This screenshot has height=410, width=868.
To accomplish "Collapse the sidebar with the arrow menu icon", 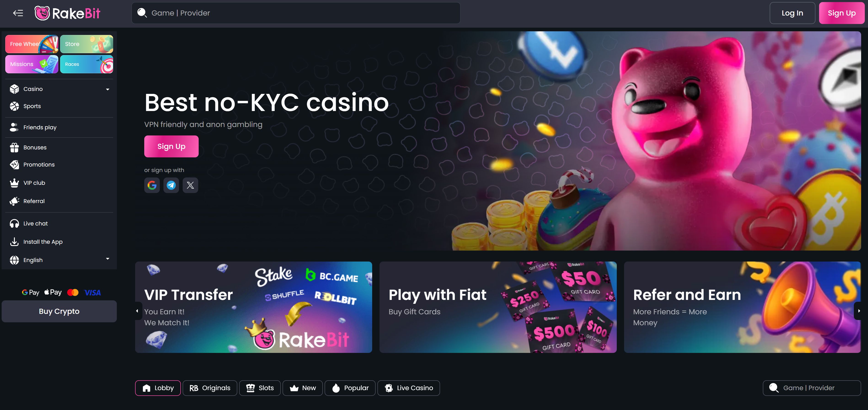I will pyautogui.click(x=18, y=13).
